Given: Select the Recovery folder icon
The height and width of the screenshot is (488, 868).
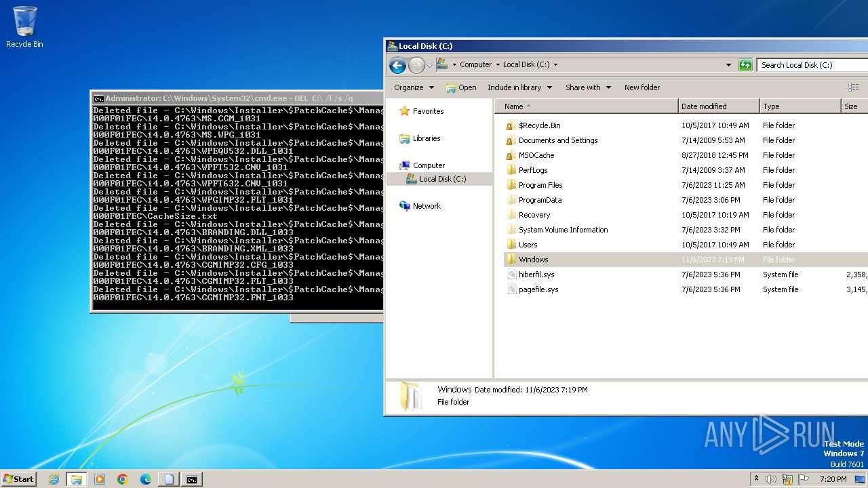Looking at the screenshot, I should [x=511, y=215].
